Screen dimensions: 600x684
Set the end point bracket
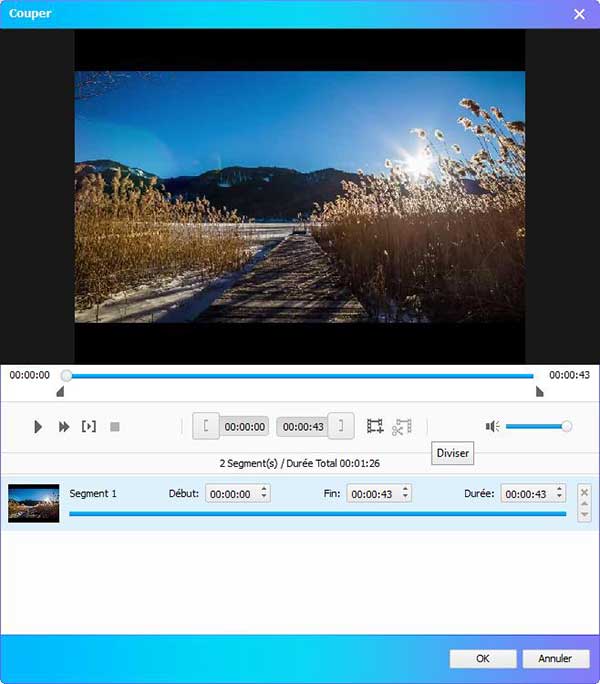pyautogui.click(x=341, y=426)
